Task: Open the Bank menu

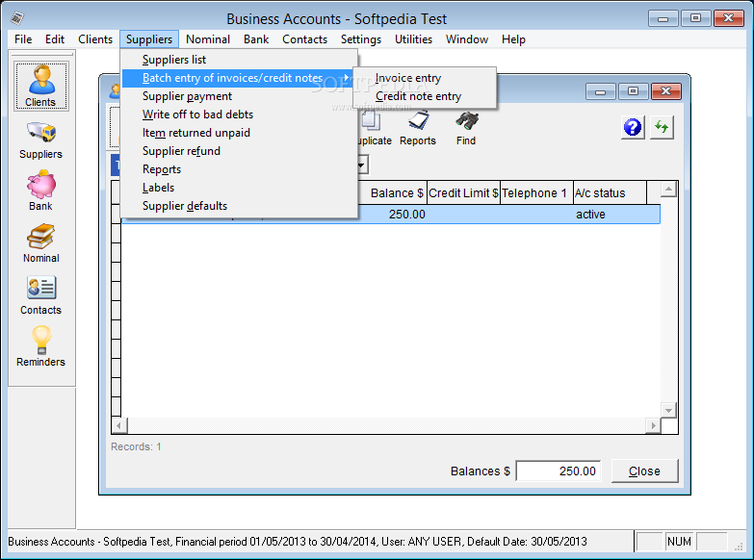Action: point(256,39)
